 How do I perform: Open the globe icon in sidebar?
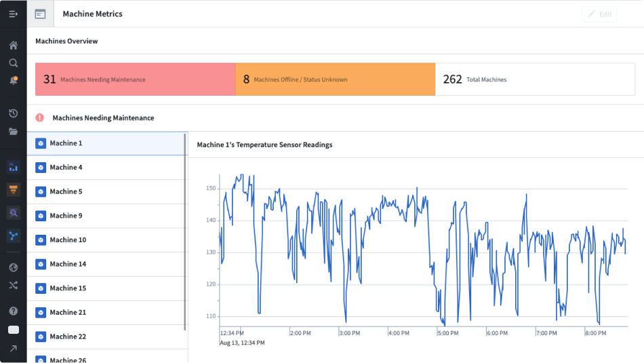point(13,267)
